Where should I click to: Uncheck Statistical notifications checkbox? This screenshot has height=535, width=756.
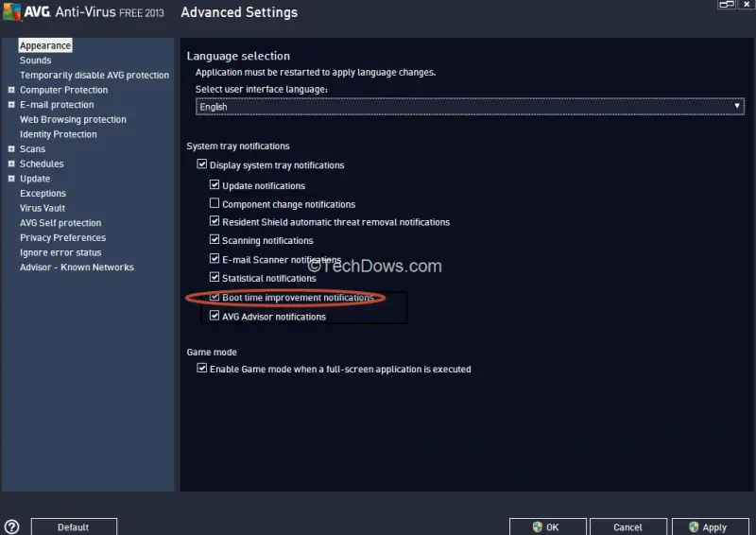(x=215, y=277)
